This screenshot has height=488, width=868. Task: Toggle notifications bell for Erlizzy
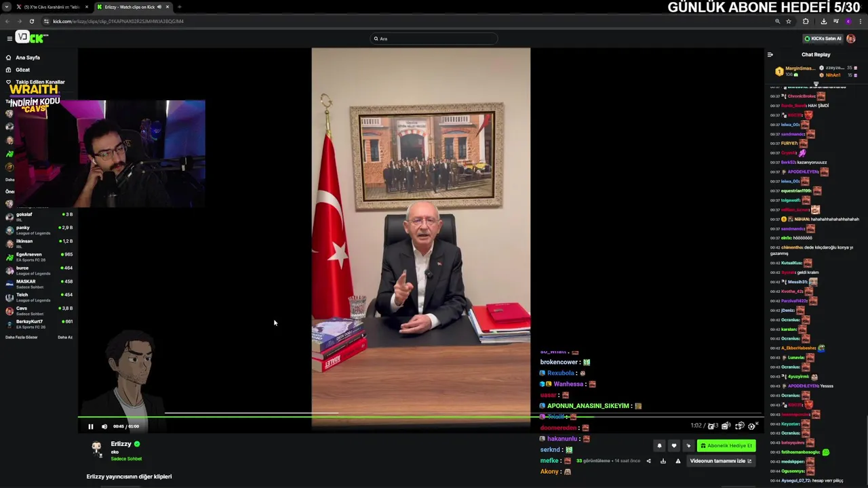tap(659, 446)
